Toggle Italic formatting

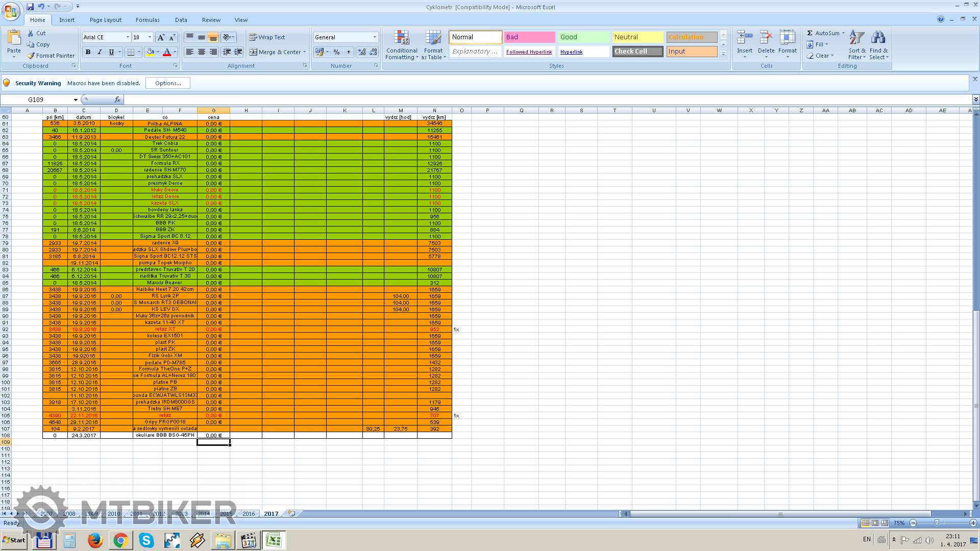(x=100, y=52)
